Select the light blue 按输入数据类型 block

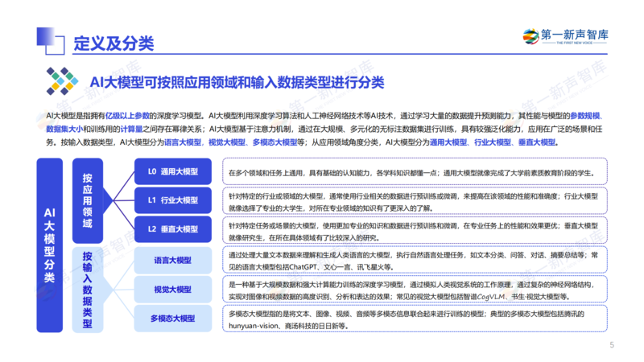click(x=88, y=290)
